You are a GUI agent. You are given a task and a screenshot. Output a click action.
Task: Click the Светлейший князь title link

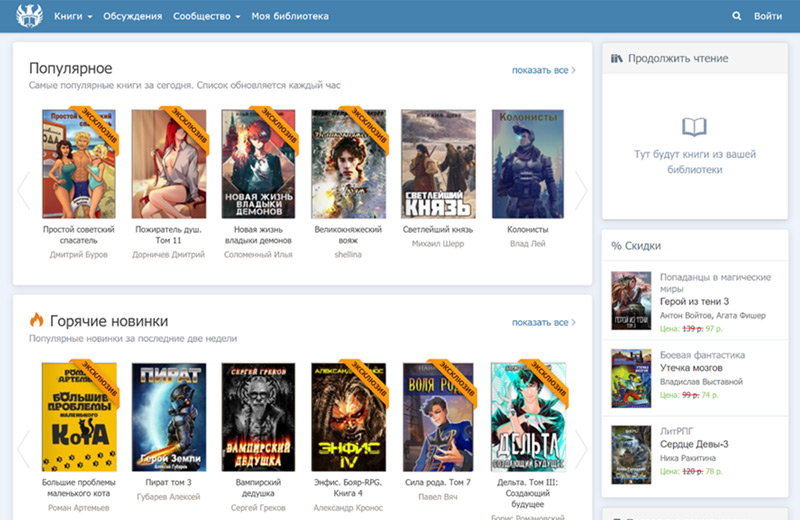438,230
